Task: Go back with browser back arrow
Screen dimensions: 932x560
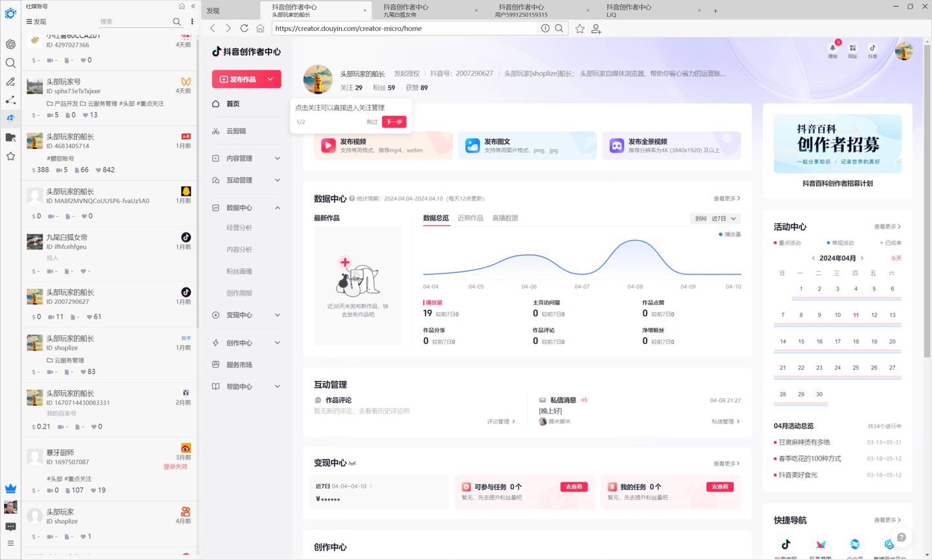Action: click(x=213, y=28)
